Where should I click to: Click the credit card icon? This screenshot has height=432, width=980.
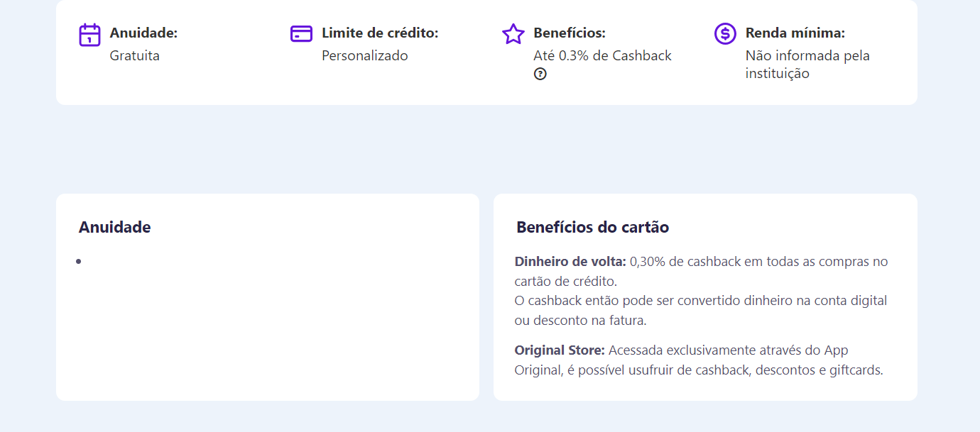(301, 33)
